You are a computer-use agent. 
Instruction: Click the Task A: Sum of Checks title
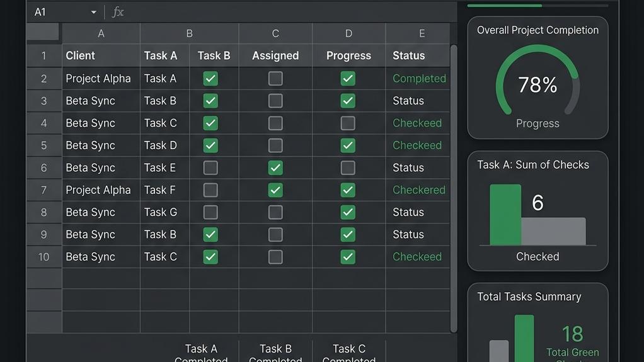click(532, 165)
